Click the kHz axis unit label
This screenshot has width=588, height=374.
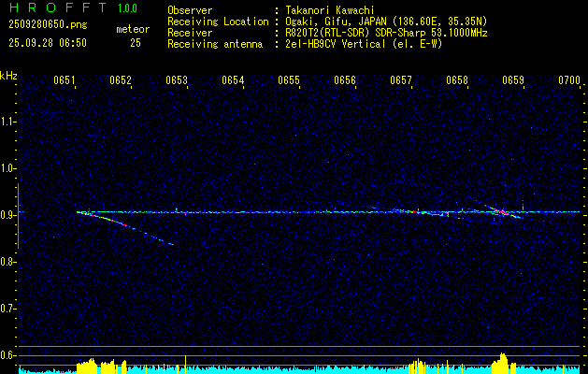[8, 76]
